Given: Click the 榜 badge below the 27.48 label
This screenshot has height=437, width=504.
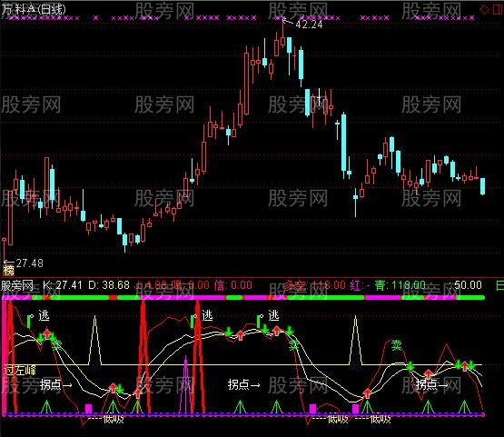Looking at the screenshot, I should (9, 271).
